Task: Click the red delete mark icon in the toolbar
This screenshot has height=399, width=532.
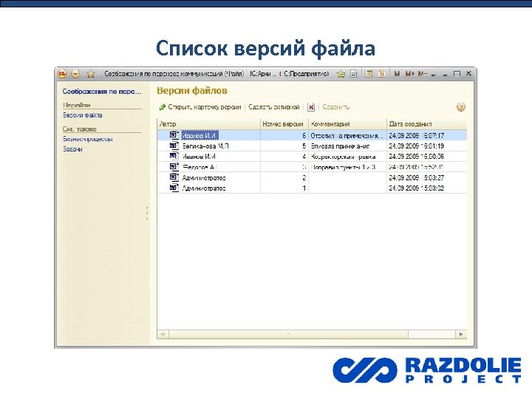Action: [311, 107]
